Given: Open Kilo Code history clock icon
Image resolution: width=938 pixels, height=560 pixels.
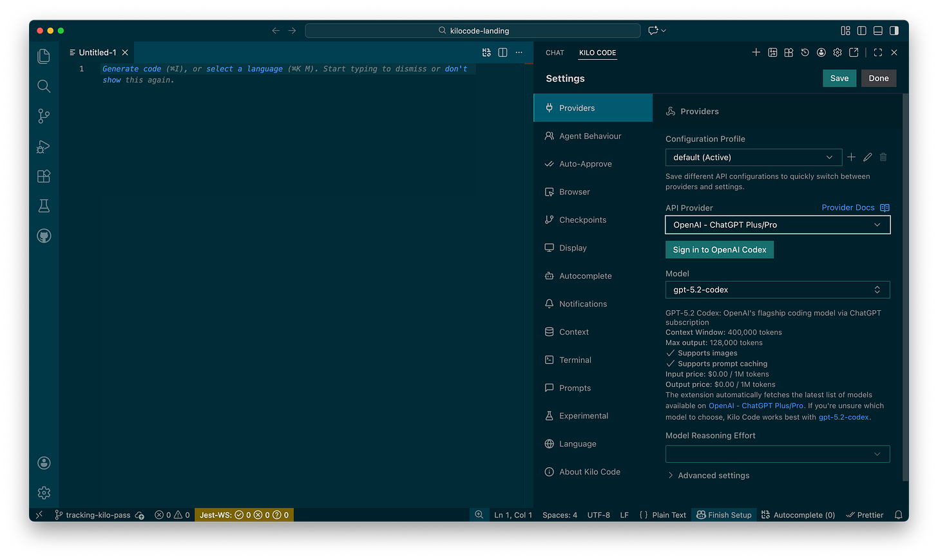Looking at the screenshot, I should point(805,52).
